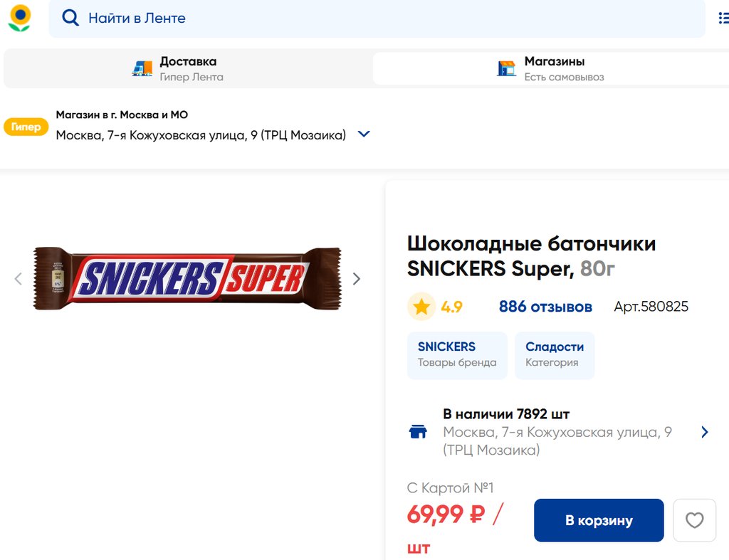Click the yellow Гипер badge
Image resolution: width=729 pixels, height=560 pixels.
pyautogui.click(x=26, y=127)
